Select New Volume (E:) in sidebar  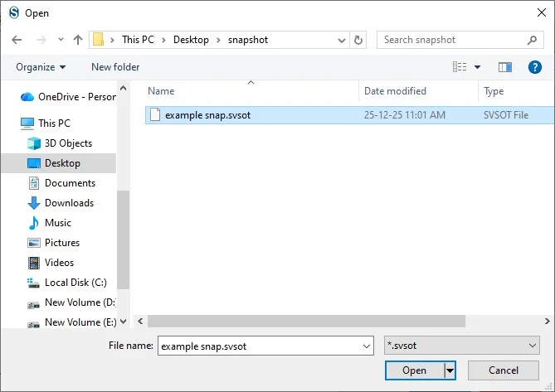click(x=71, y=322)
